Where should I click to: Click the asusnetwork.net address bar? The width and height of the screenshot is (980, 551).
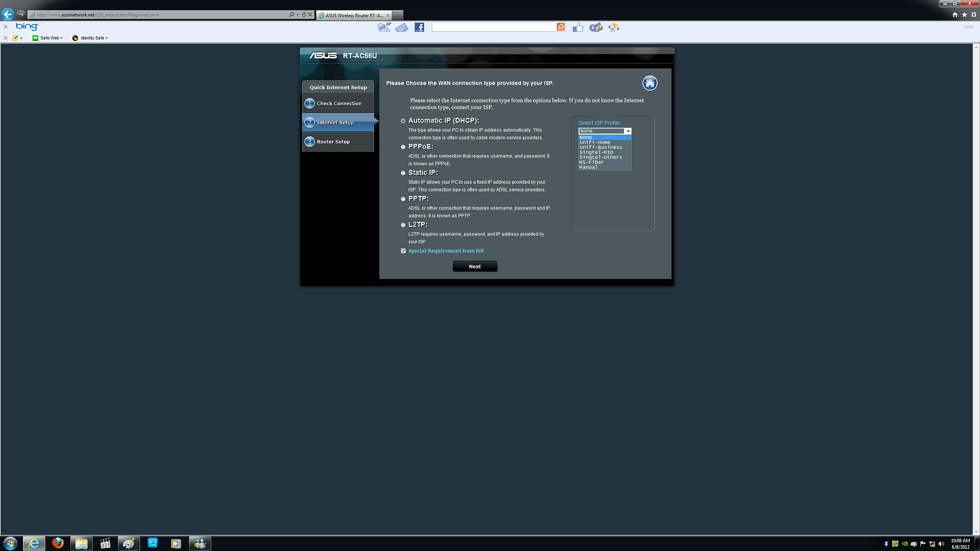(158, 15)
